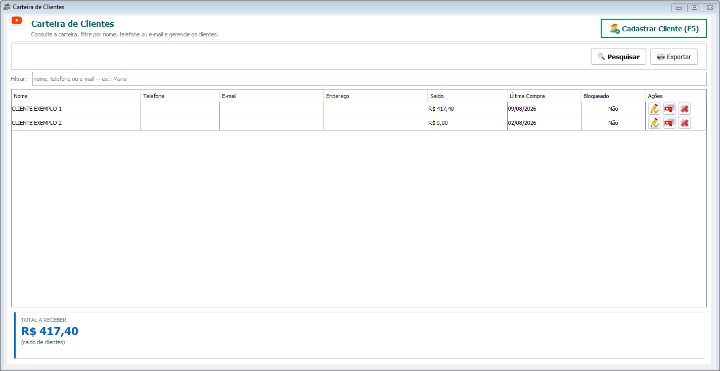The height and width of the screenshot is (371, 720).
Task: Click Cadastrar Cliente (F5) button
Action: click(654, 28)
